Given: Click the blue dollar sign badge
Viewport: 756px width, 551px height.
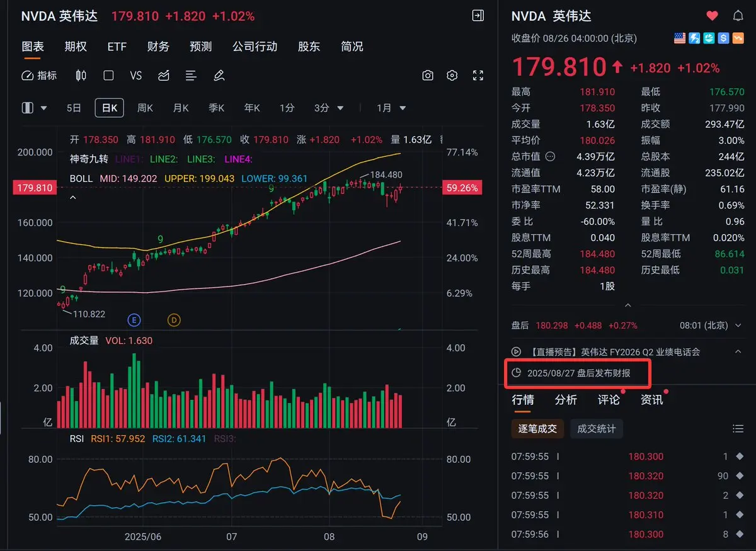Looking at the screenshot, I should pos(723,38).
